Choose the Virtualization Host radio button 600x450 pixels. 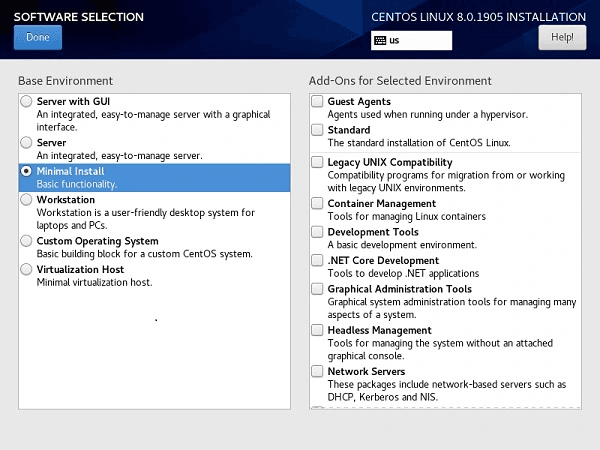(26, 269)
